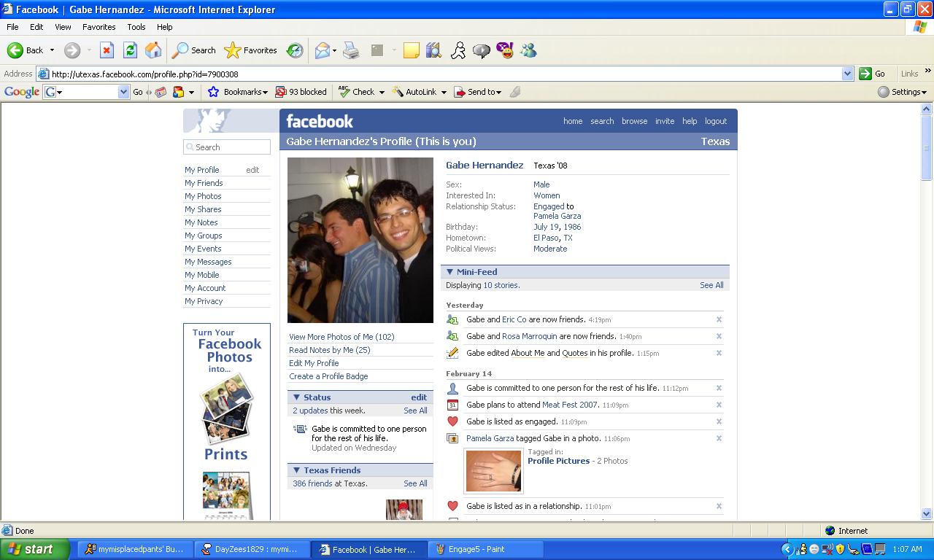Open the Favorites menu
934x560 pixels.
click(x=99, y=27)
